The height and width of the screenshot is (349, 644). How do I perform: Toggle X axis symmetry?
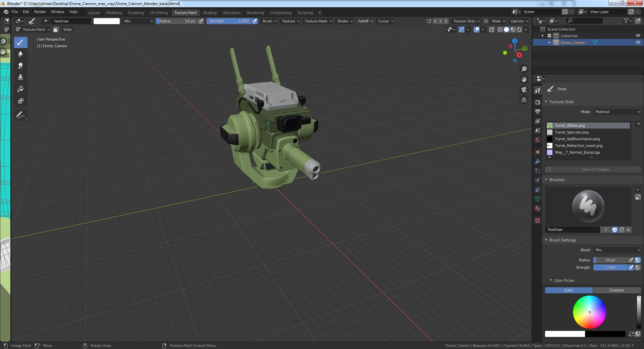[435, 21]
